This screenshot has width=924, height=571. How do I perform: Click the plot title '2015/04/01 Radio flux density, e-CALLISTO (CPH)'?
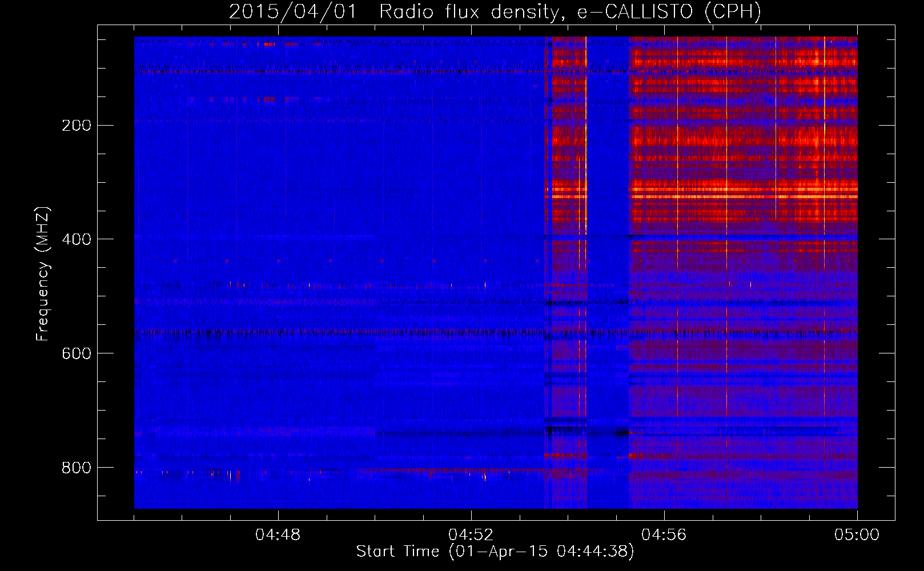point(495,11)
